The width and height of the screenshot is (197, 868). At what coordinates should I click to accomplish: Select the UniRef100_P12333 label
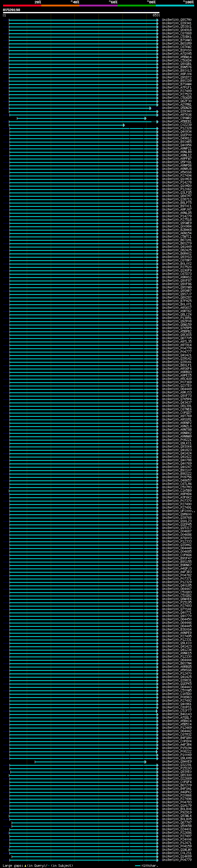pos(177,542)
